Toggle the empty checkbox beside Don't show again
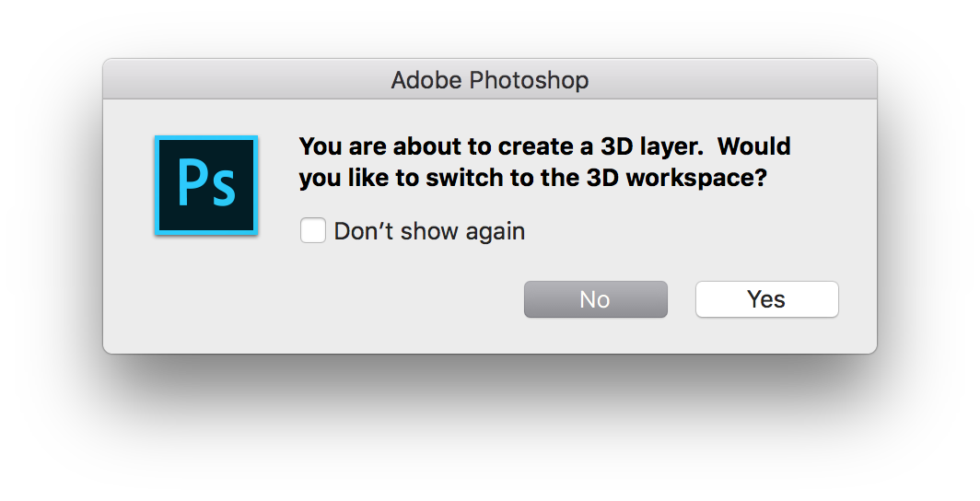This screenshot has height=501, width=980. (x=312, y=230)
